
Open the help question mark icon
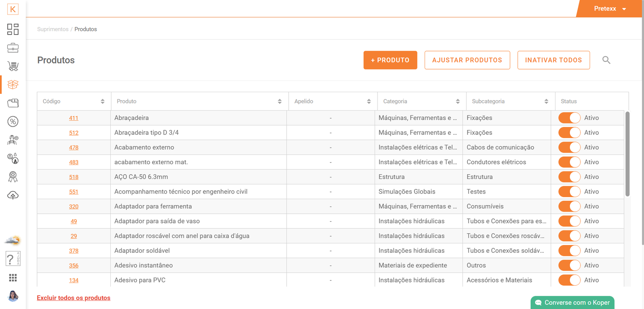[x=13, y=259]
